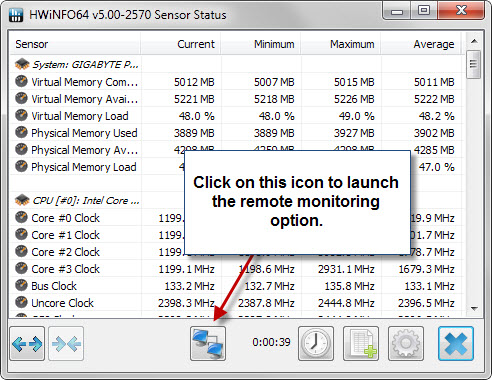This screenshot has height=380, width=492.
Task: Launch remote monitoring with network computers icon
Action: click(x=208, y=343)
